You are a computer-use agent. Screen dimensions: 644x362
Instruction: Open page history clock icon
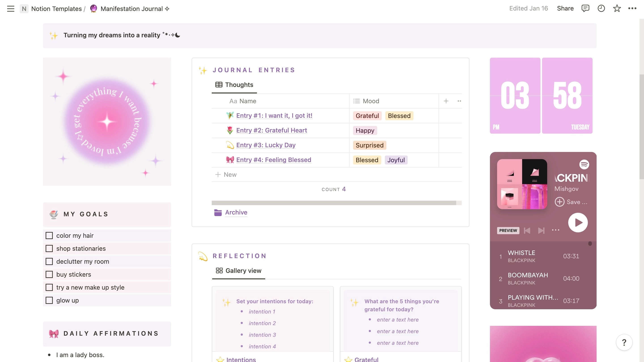(601, 8)
